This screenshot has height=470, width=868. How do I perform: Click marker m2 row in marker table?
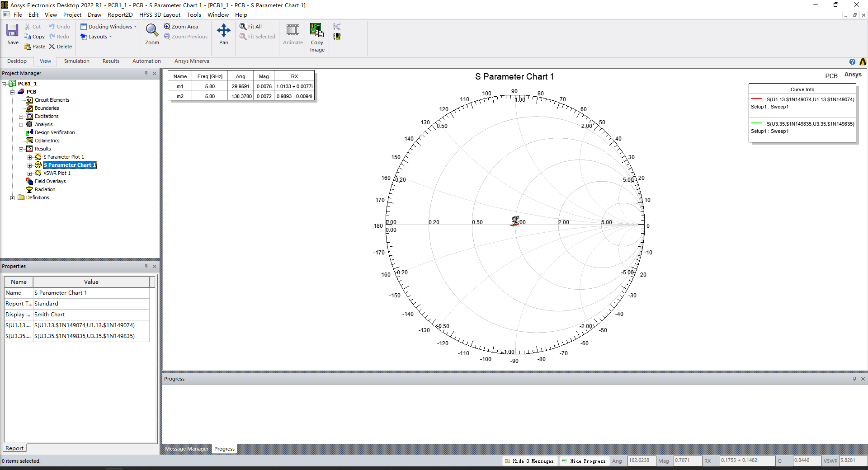click(x=241, y=96)
